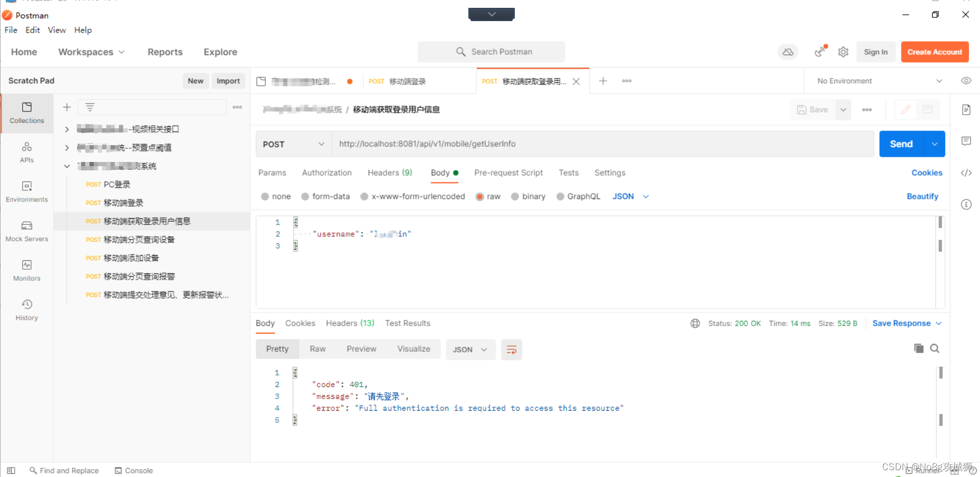Open the History sidebar panel
Viewport: 980px width, 477px height.
click(x=27, y=310)
